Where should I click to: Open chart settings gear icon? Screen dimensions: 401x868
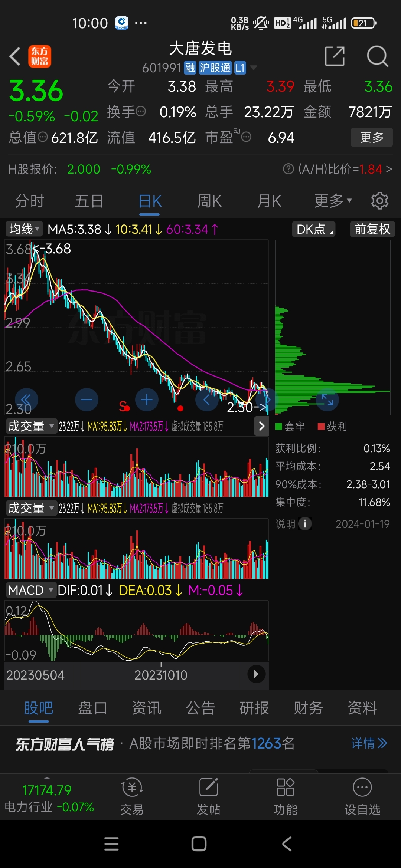pos(379,201)
